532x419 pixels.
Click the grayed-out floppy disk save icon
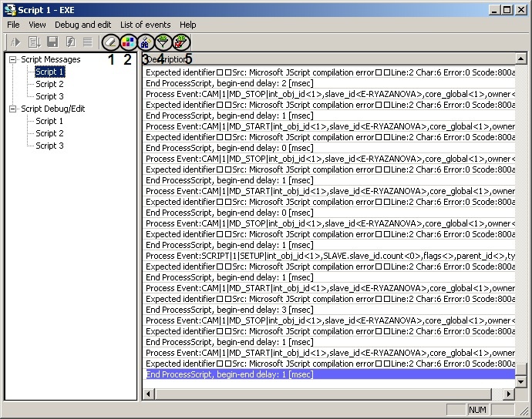(x=52, y=42)
